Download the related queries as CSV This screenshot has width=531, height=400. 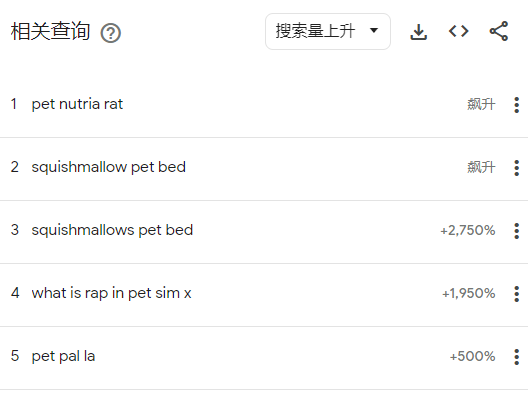click(x=419, y=32)
